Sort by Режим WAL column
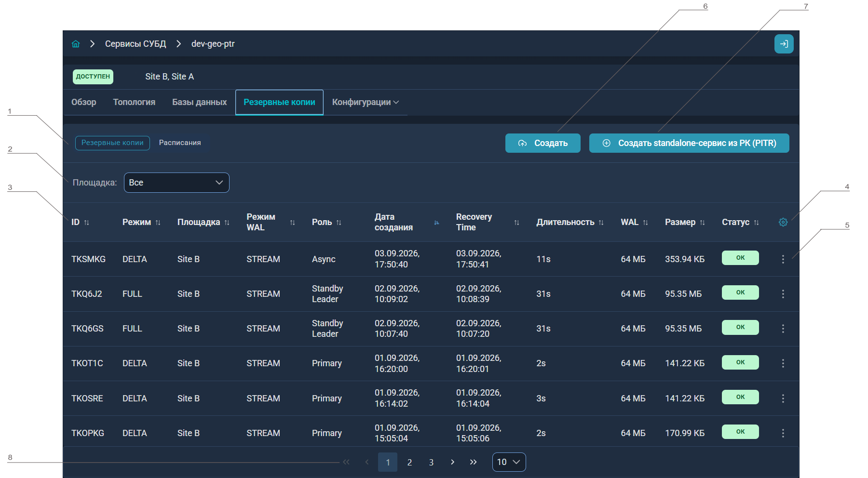 292,223
